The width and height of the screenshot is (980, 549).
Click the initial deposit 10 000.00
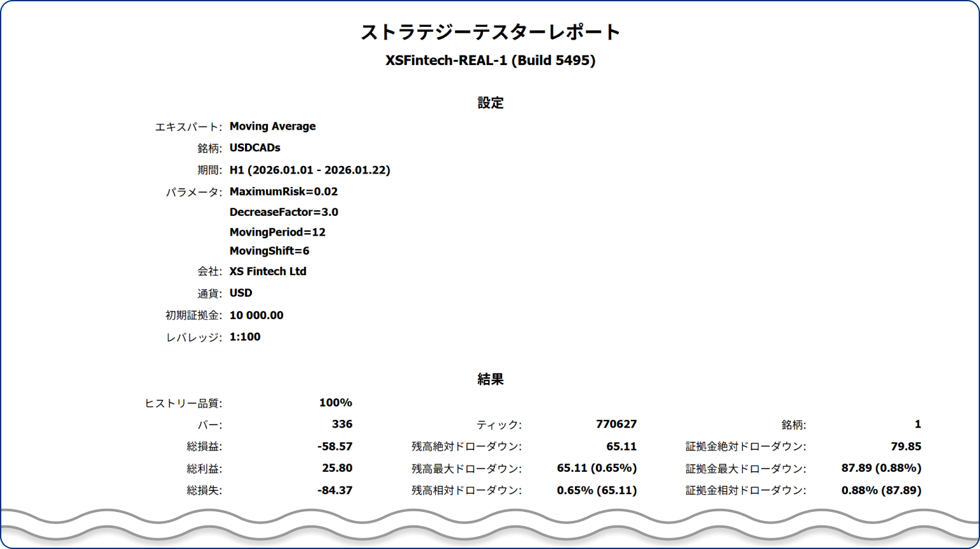256,315
